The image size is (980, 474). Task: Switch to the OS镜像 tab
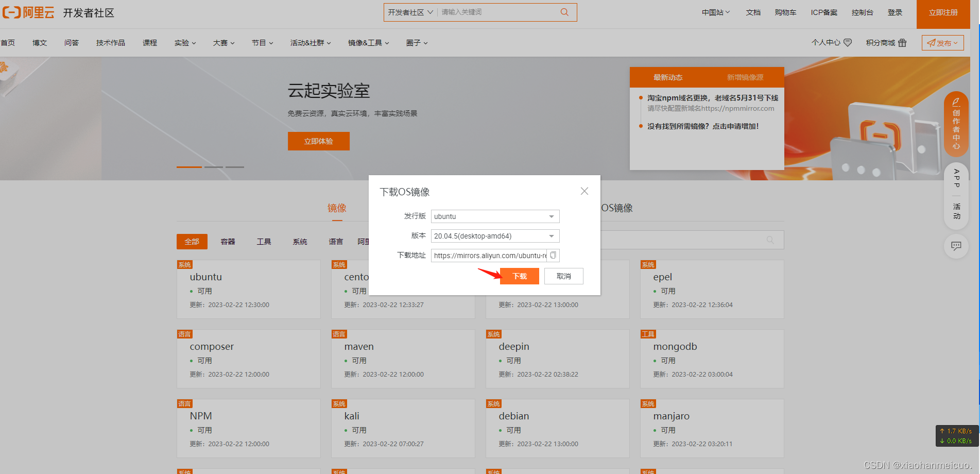click(x=617, y=208)
